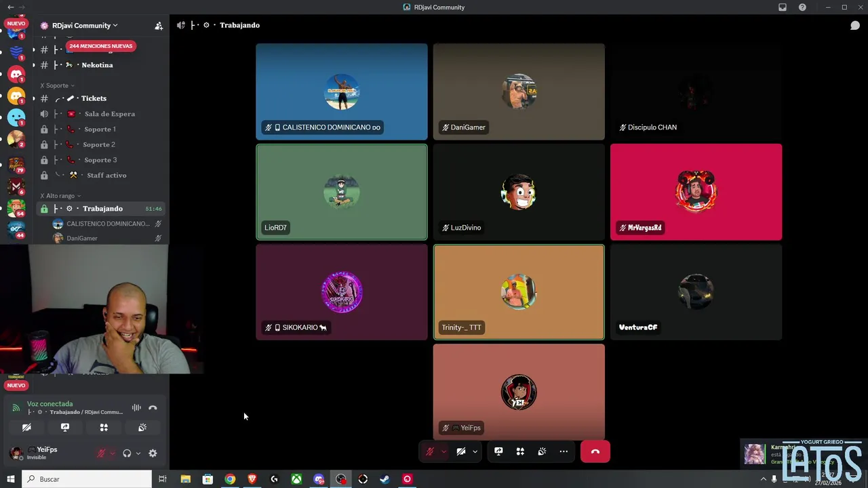Viewport: 868px width, 488px height.
Task: Collapse the Soporte category
Action: [57, 85]
